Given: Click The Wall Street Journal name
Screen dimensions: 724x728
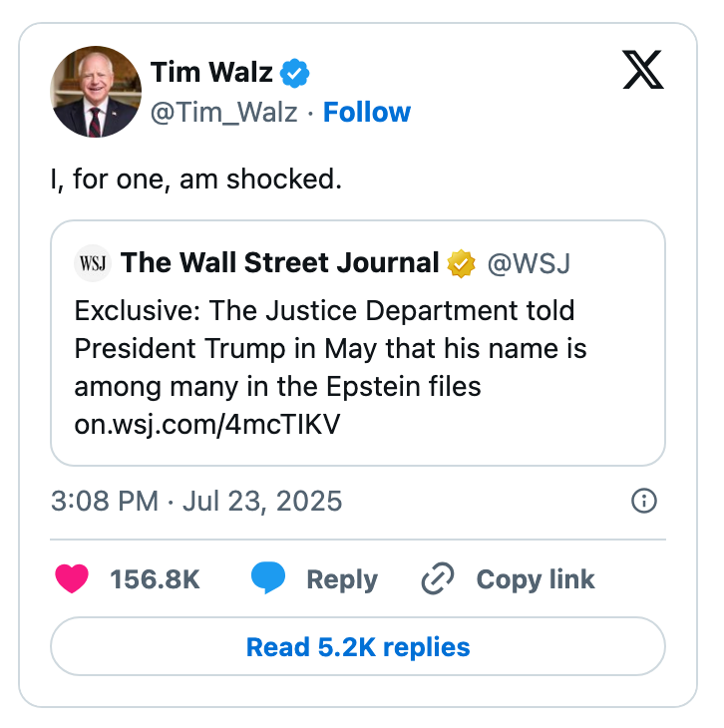Looking at the screenshot, I should (279, 264).
